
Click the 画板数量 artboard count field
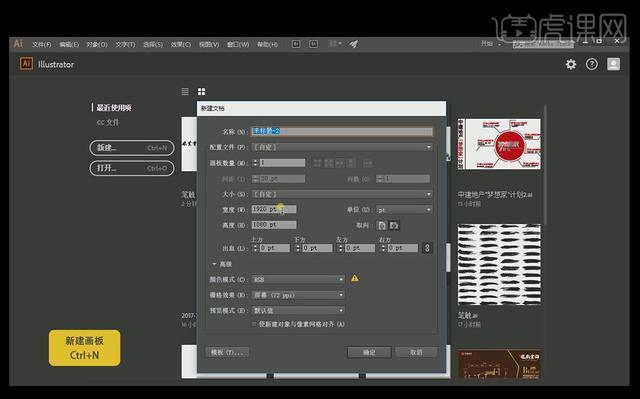[282, 163]
